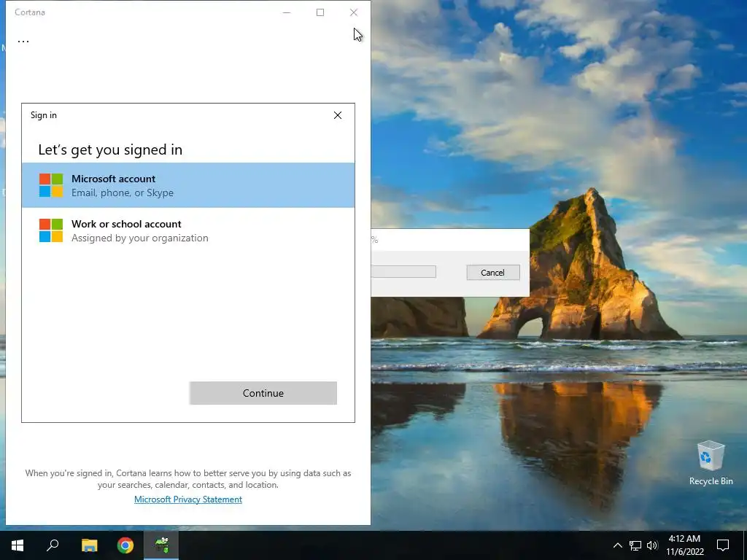Screen dimensions: 747x560
Task: Click the Continue button
Action: [263, 393]
